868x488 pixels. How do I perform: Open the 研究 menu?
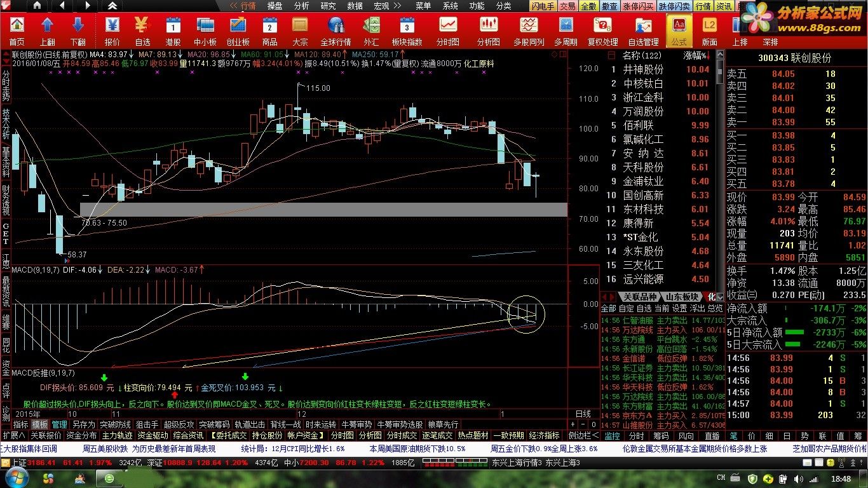[329, 6]
